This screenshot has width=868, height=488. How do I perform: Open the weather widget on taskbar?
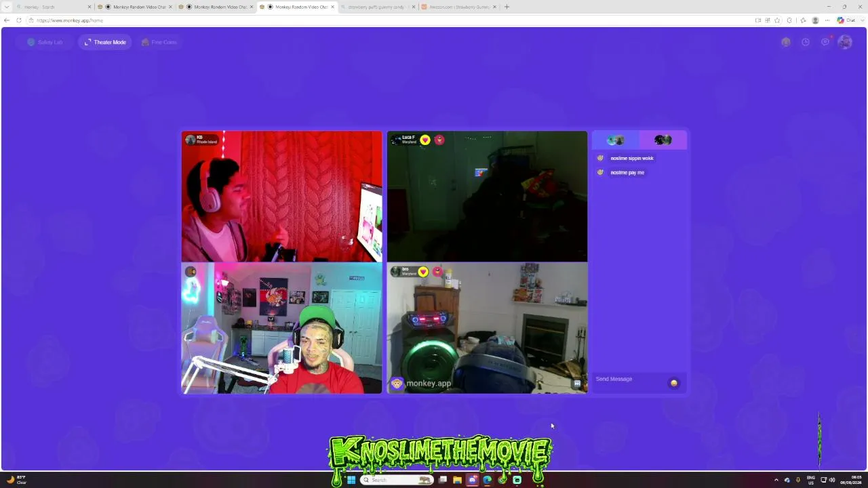click(x=16, y=480)
